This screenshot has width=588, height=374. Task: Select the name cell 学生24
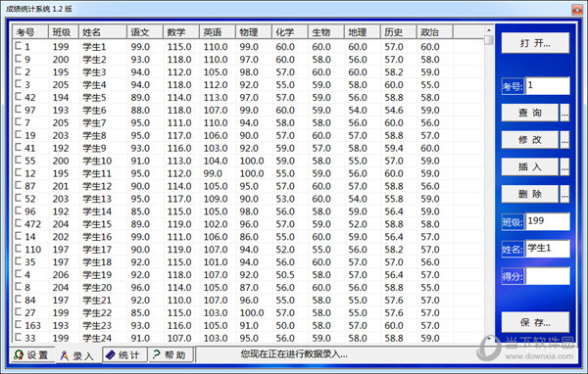pos(97,338)
